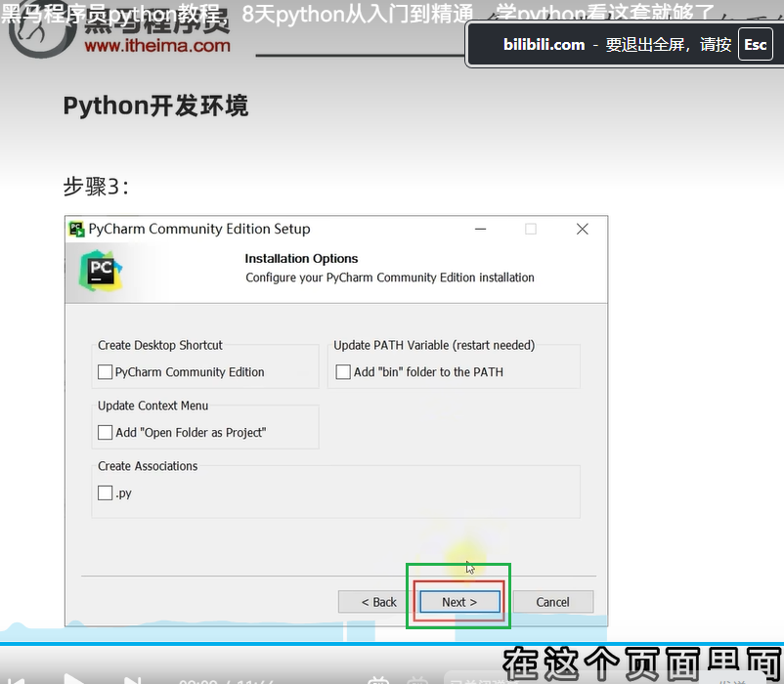Check the PyCharm Community Edition desktop shortcut box

coord(105,371)
